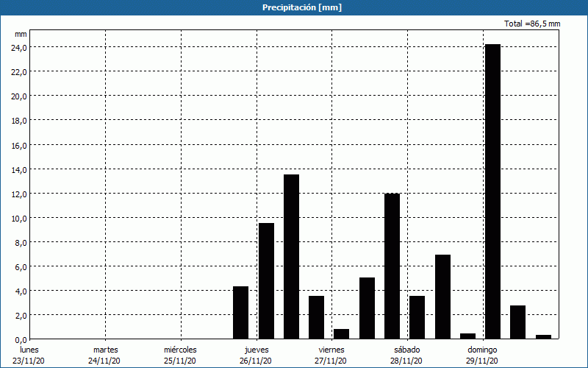Click the 10,0 y-axis label

(x=18, y=219)
